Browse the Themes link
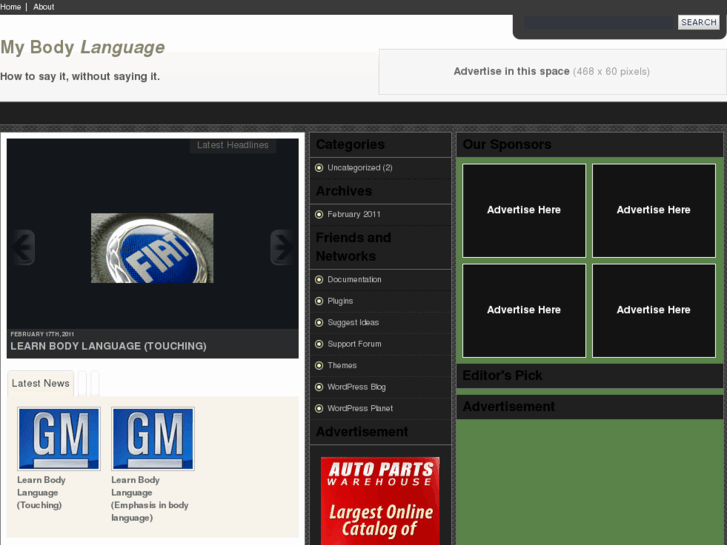Screen dimensions: 727x545 (x=342, y=365)
